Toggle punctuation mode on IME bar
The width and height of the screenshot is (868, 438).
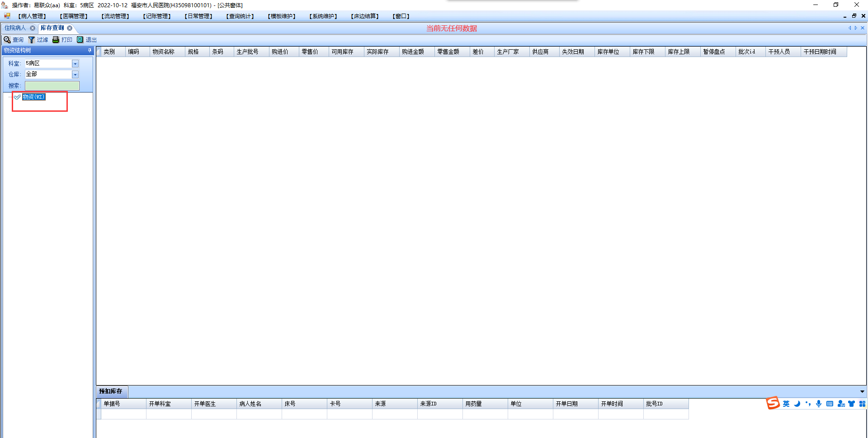pyautogui.click(x=808, y=404)
